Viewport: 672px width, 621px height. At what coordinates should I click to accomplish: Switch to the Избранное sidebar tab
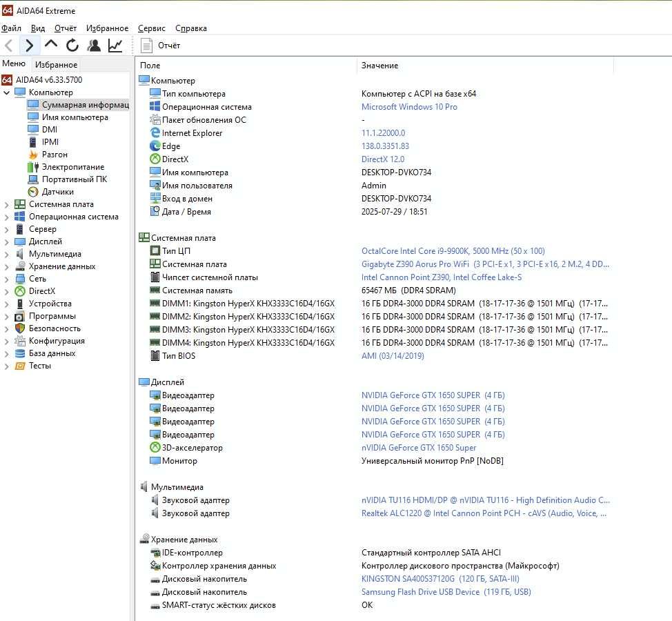pyautogui.click(x=56, y=65)
